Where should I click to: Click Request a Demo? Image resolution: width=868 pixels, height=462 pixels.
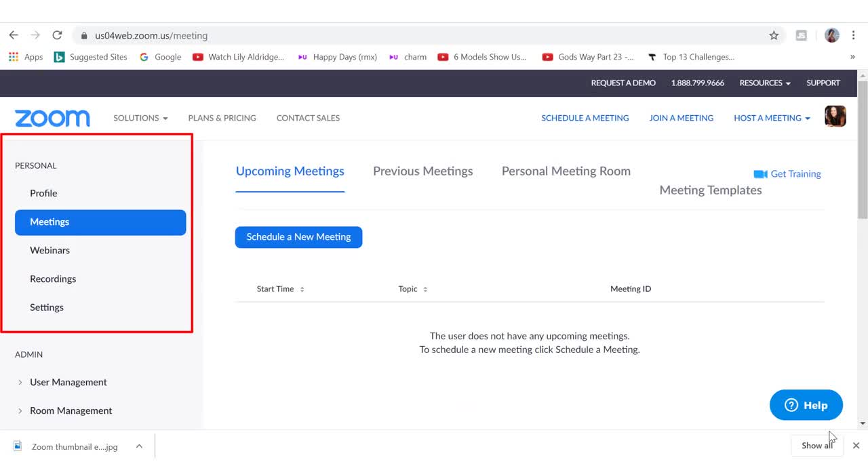coord(623,83)
